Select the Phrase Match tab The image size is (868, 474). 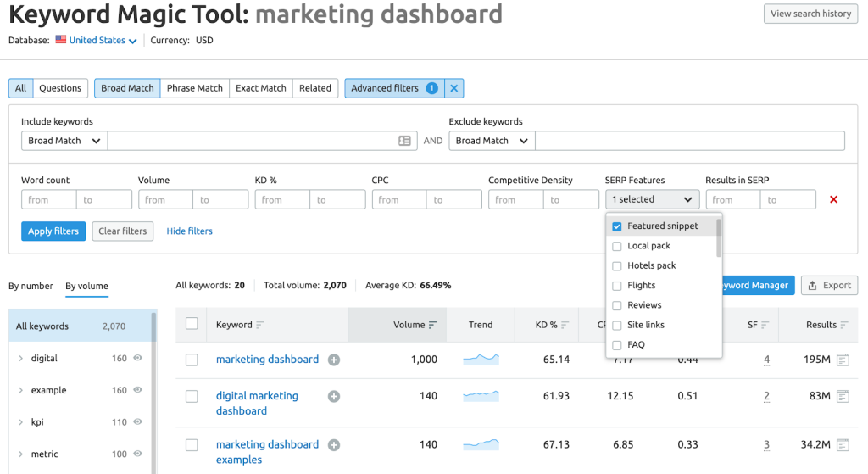tap(195, 88)
